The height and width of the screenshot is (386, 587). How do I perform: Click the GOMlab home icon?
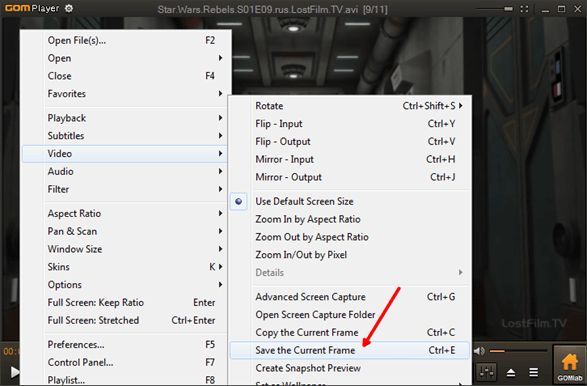pyautogui.click(x=569, y=366)
